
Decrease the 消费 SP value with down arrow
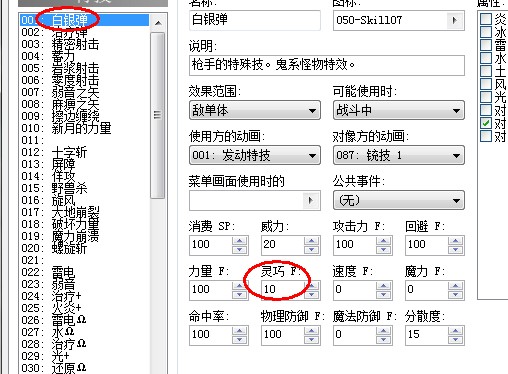click(240, 250)
